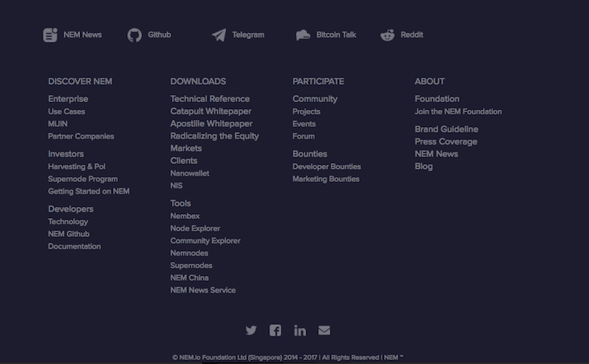Open the Bounties link
This screenshot has height=364, width=589.
[309, 154]
